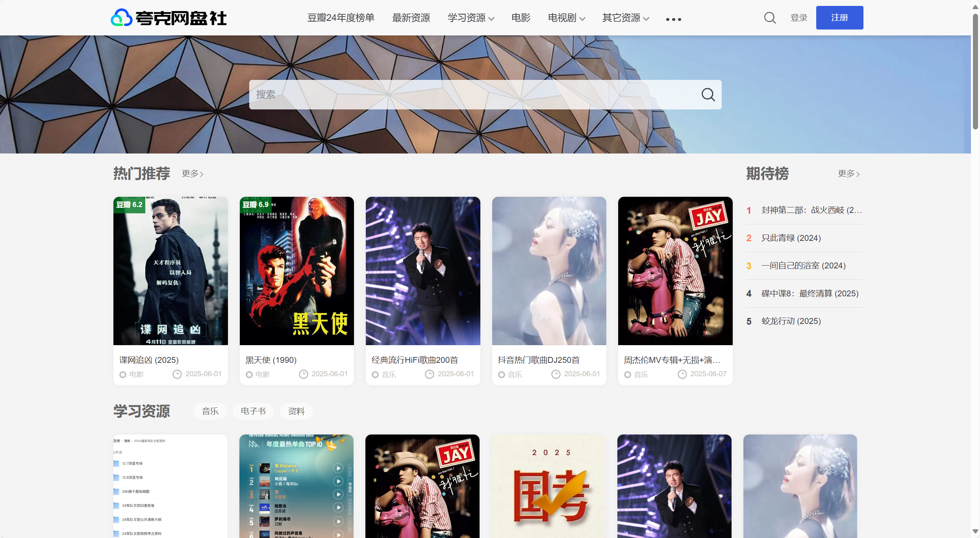Click the 夸克网盘社 cloud logo
980x538 pixels.
pyautogui.click(x=169, y=18)
